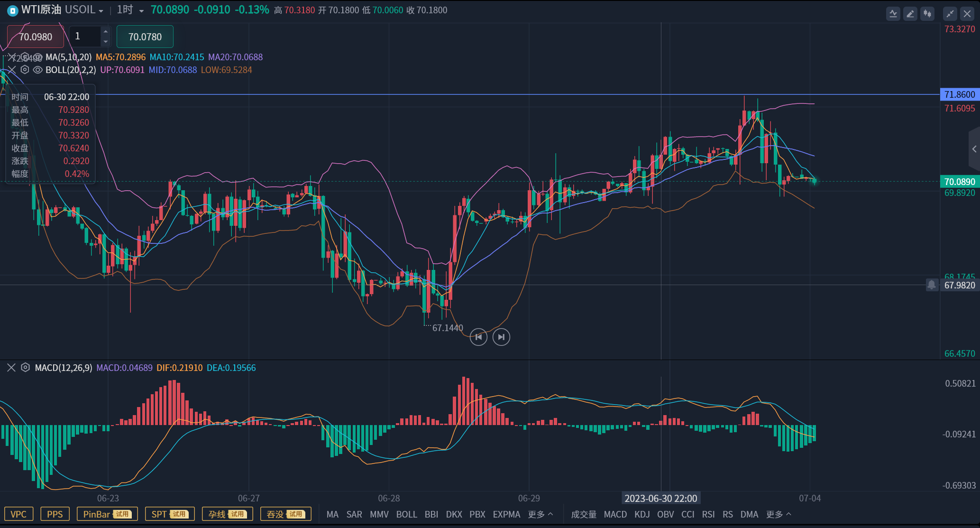Viewport: 980px width, 528px height.
Task: Open the MACD indicator settings hexagon
Action: (26, 368)
